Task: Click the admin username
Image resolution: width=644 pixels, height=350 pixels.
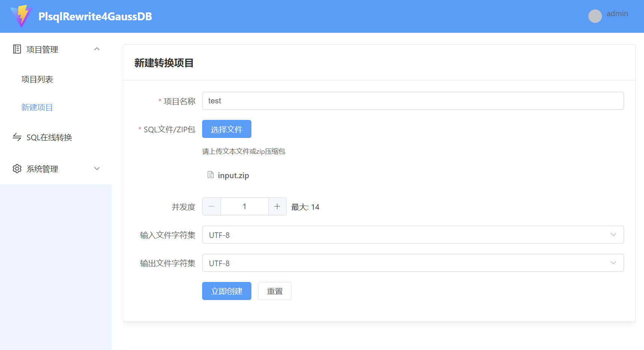Action: point(617,14)
